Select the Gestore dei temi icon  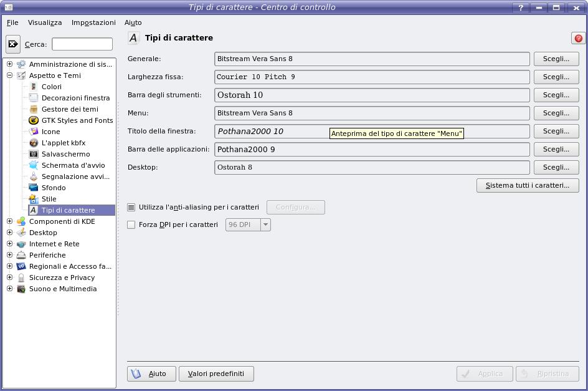click(x=34, y=109)
